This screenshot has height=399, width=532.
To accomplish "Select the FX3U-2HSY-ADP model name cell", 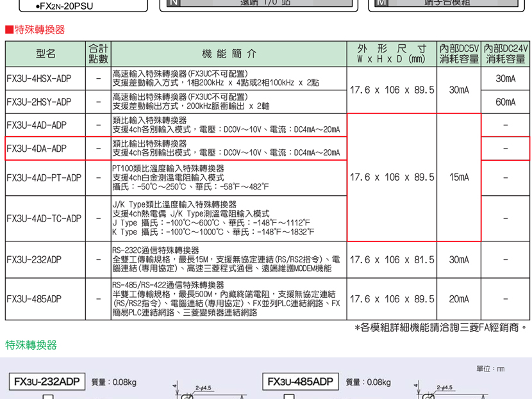I will click(46, 102).
